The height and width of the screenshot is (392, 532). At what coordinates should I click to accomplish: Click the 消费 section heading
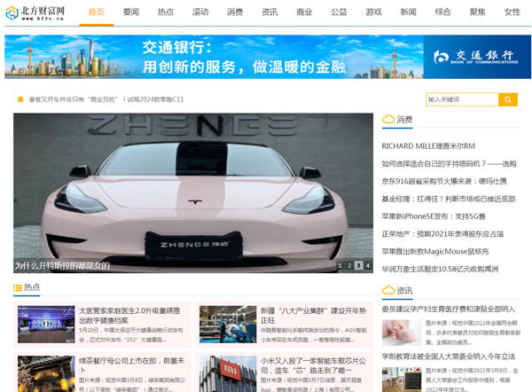tap(404, 120)
